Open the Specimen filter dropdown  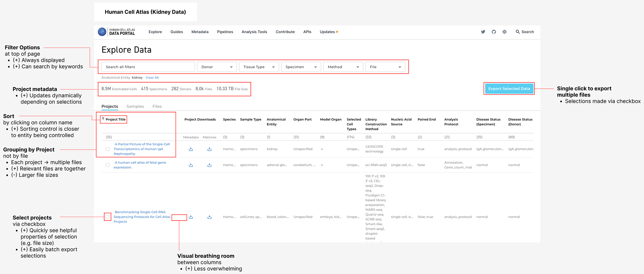click(301, 67)
